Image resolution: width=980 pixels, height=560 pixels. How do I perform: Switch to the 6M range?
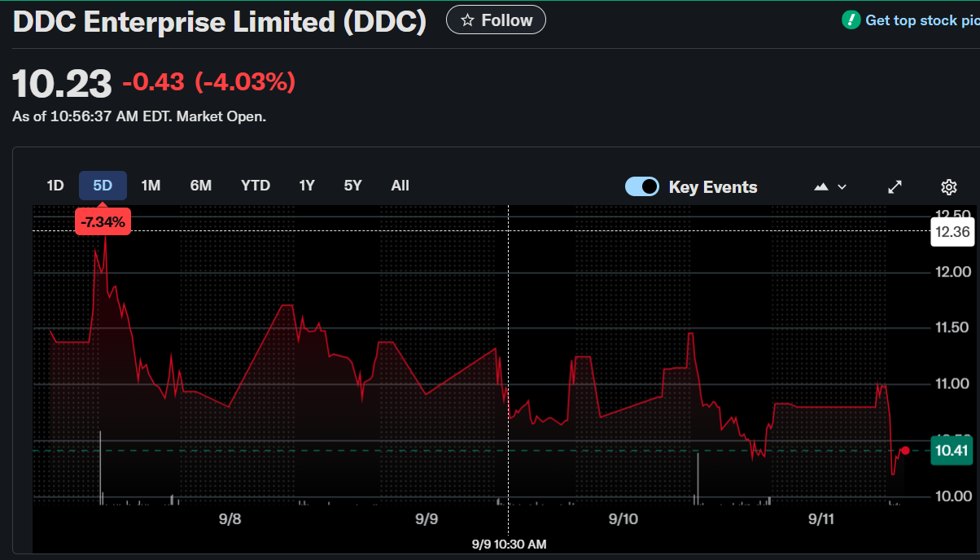(x=200, y=186)
